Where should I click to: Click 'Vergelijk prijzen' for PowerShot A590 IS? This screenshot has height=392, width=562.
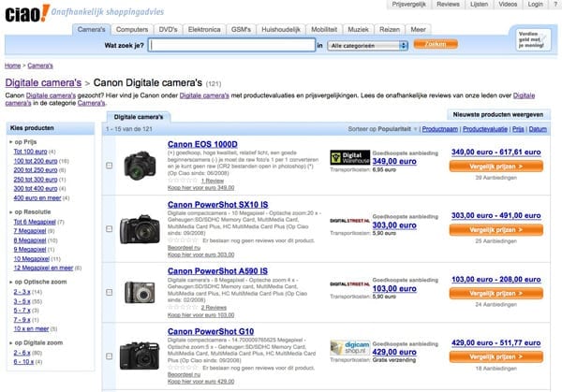496,293
